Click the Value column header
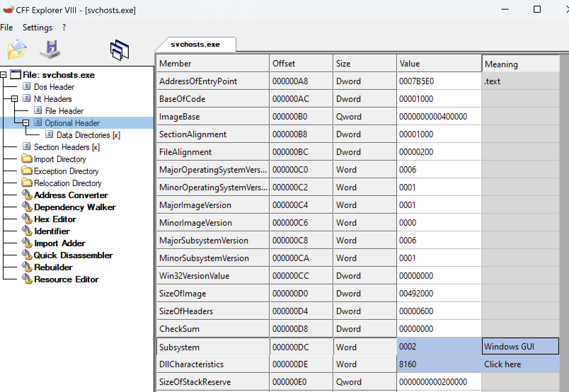Screen dimensions: 569x392 (439, 63)
